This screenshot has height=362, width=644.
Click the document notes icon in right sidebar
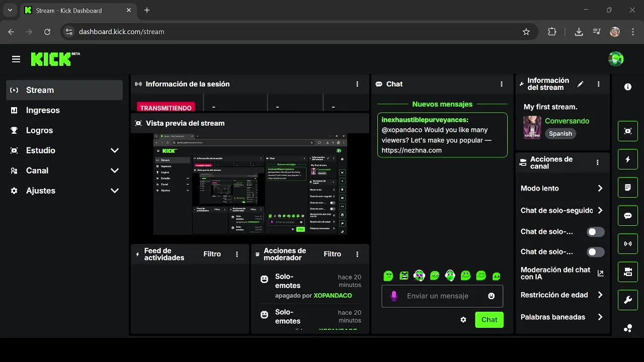[628, 188]
